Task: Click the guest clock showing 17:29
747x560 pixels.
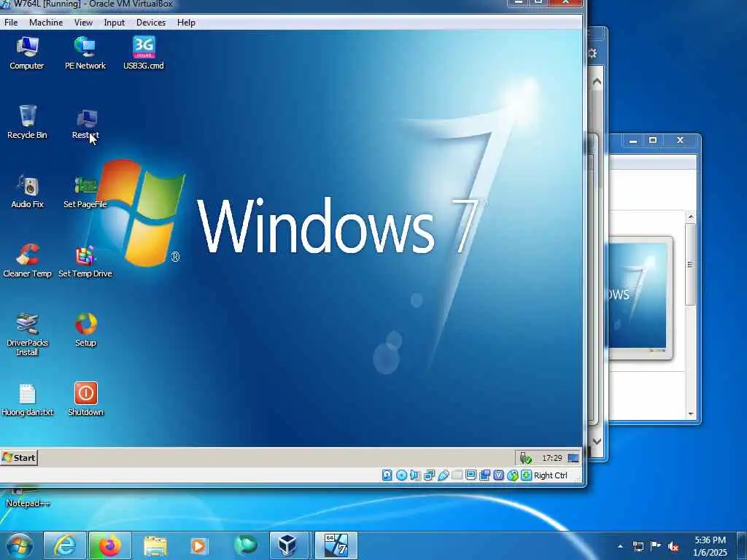Action: coord(551,458)
